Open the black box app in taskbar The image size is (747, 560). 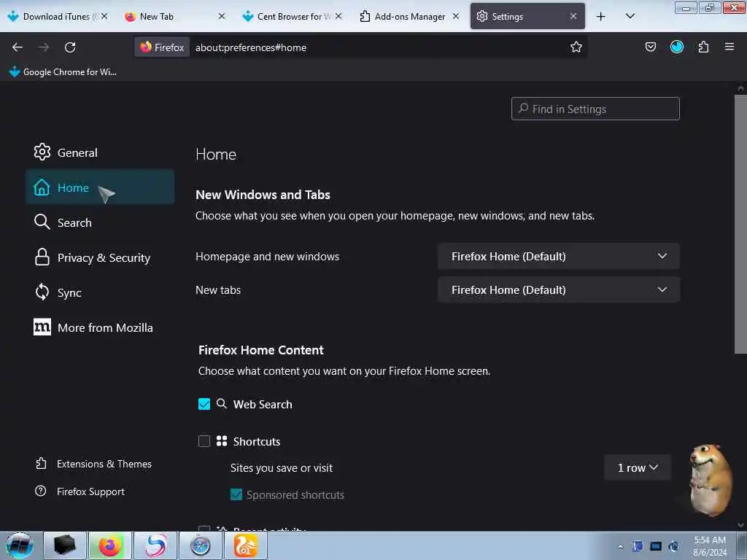click(x=65, y=545)
